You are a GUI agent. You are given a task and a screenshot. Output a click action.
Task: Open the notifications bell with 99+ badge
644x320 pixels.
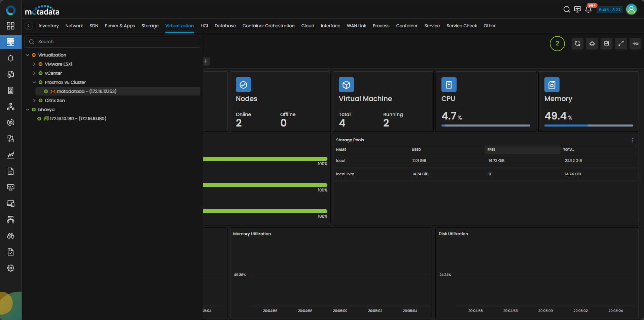588,9
